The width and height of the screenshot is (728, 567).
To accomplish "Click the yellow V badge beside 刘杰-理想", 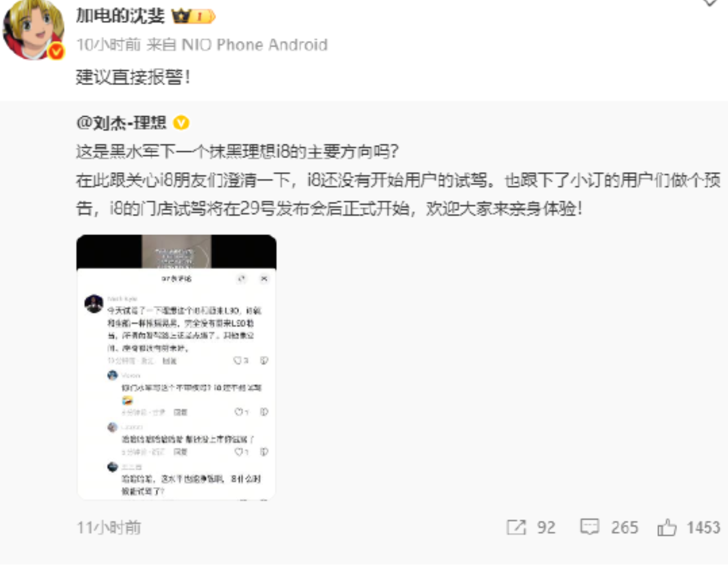I will [181, 122].
